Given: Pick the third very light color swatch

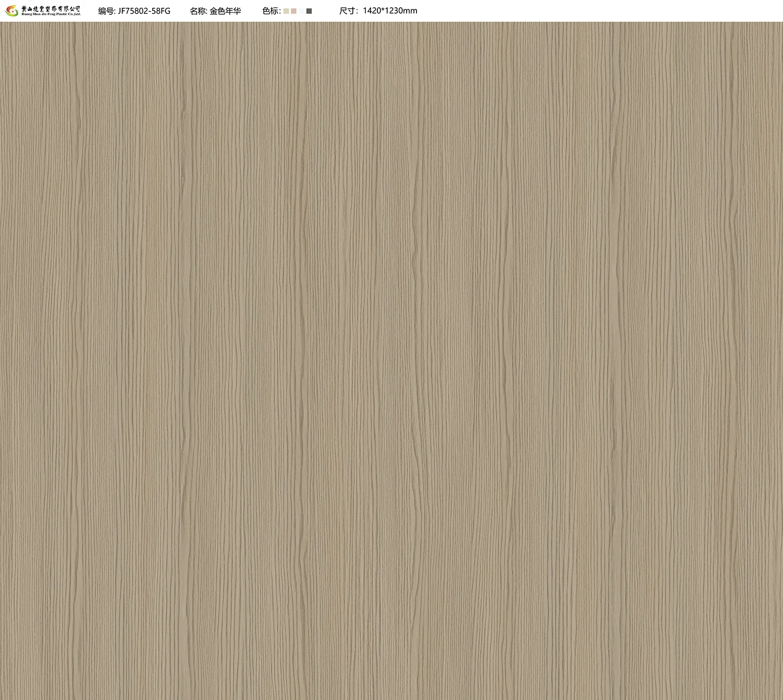Looking at the screenshot, I should pos(301,11).
